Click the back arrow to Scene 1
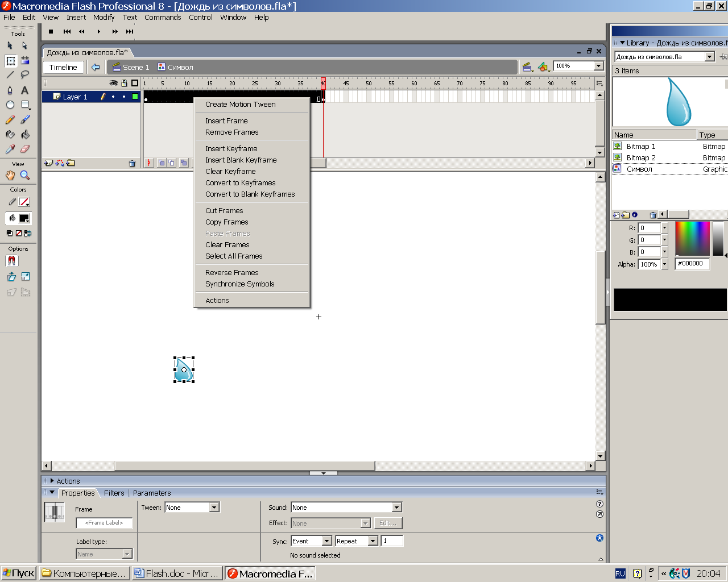728x582 pixels. (x=96, y=67)
